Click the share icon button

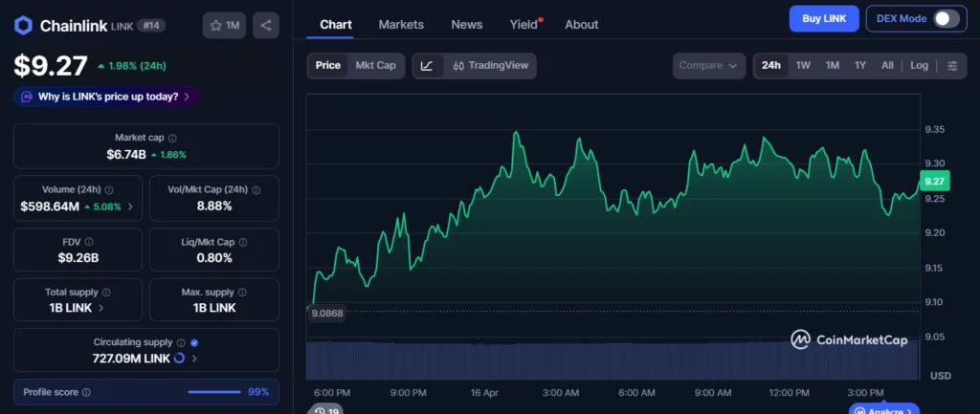(x=266, y=26)
